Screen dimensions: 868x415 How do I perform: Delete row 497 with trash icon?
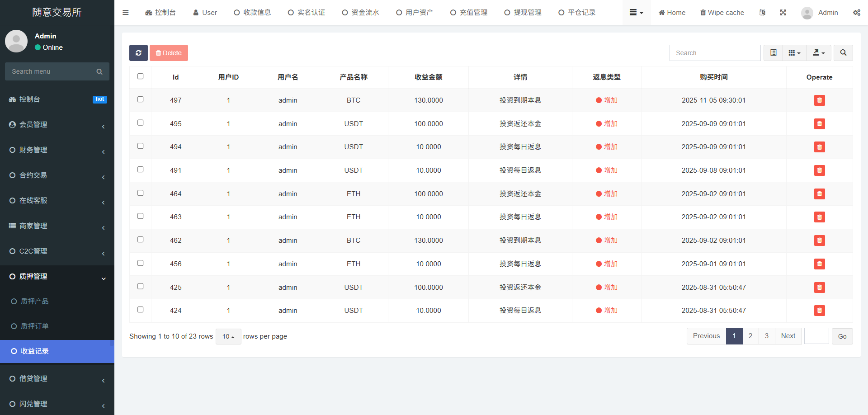819,100
